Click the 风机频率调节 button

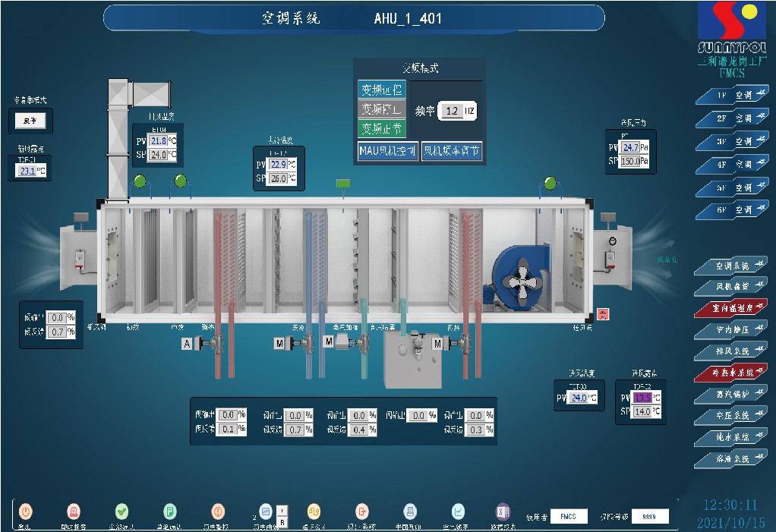452,151
